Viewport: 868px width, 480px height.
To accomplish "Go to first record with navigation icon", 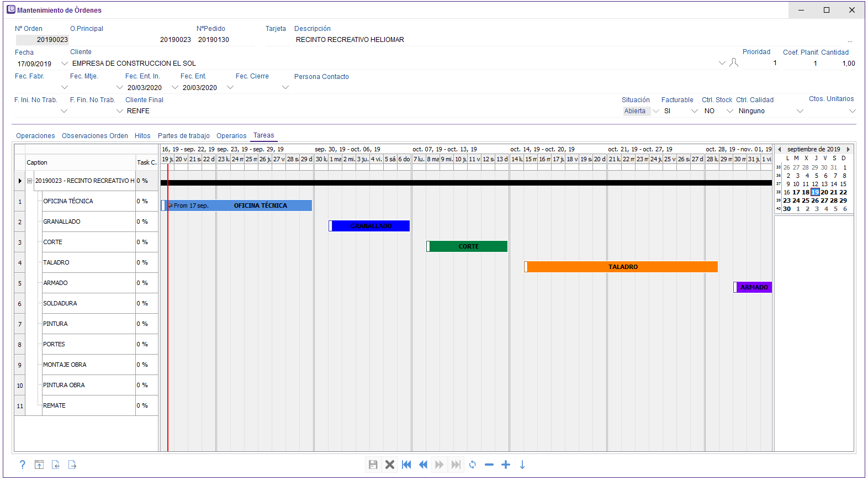I will tap(406, 465).
